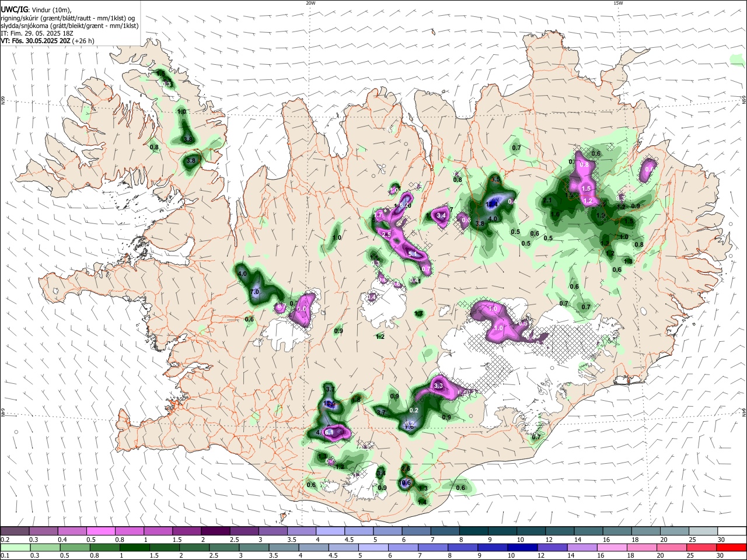
Task: Click the '7.6' precipitation value on the map
Action: point(409,426)
